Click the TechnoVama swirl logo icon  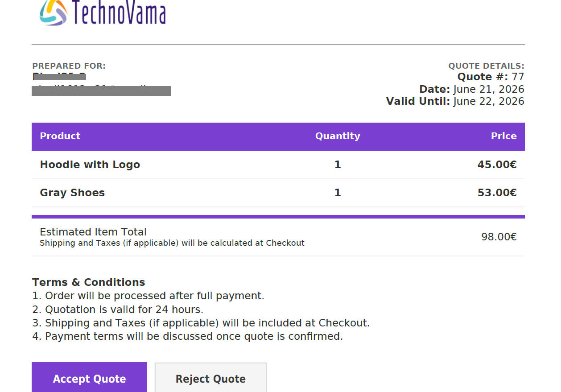click(54, 12)
